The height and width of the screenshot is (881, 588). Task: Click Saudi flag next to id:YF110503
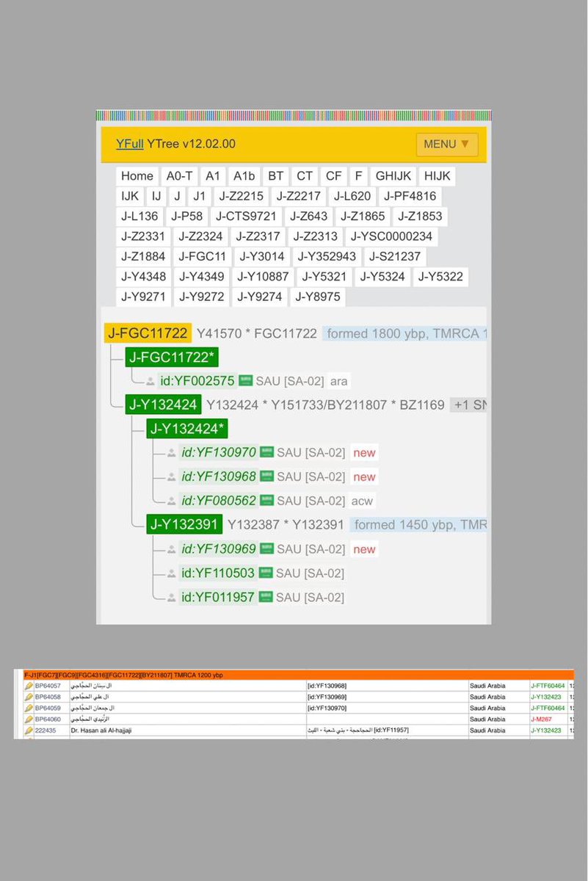(266, 573)
